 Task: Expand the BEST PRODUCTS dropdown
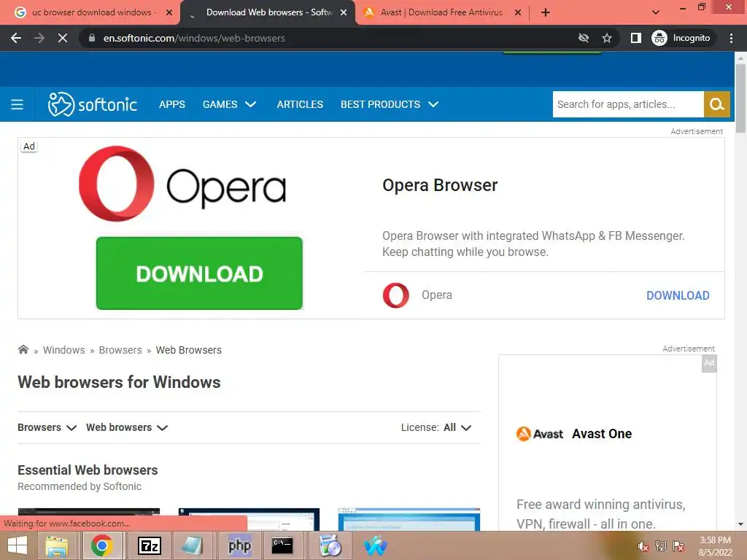[x=390, y=104]
